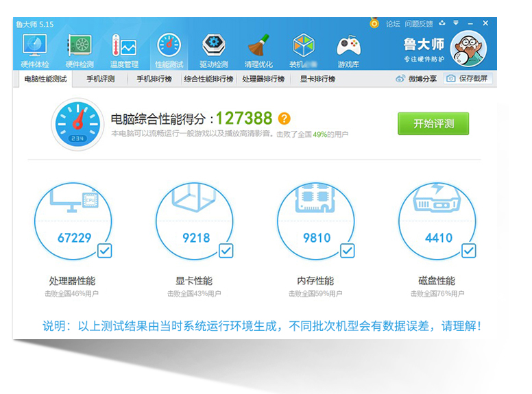Click the 击败全国76%用户 text
This screenshot has height=394, width=532.
437,294
